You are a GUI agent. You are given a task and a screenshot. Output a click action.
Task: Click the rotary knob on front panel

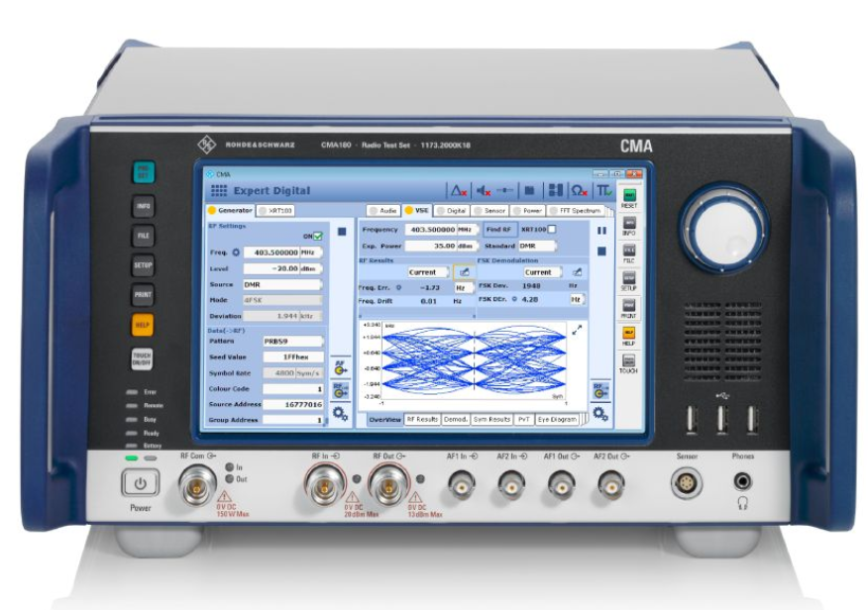tap(723, 227)
